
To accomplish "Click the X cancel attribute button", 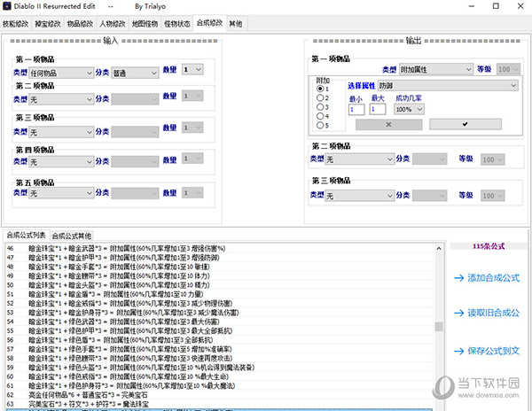I will pos(389,124).
